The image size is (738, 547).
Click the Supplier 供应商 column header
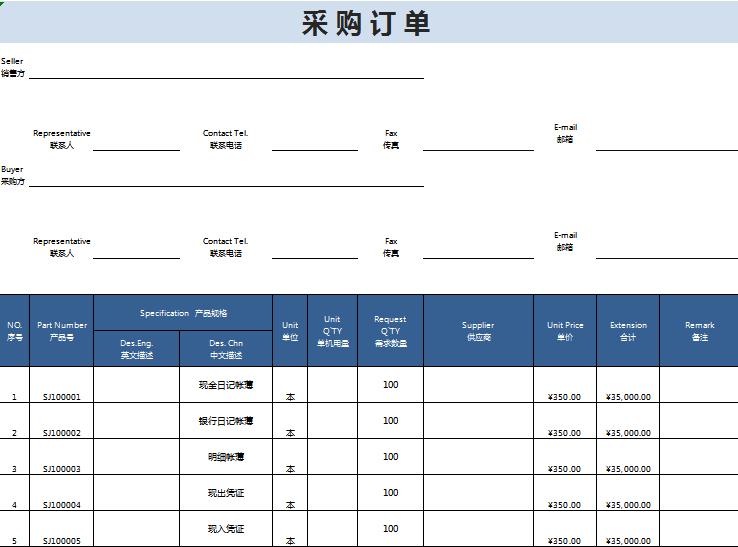tap(478, 331)
